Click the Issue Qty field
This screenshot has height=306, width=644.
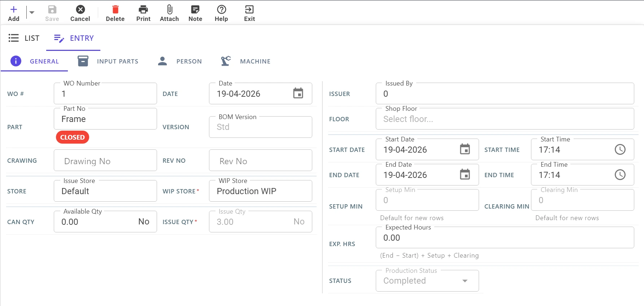261,222
